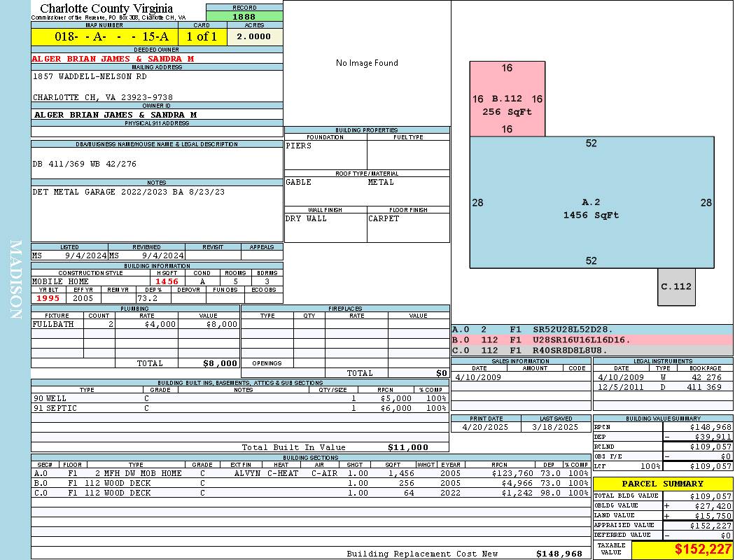Screen dimensions: 735x560
Task: Click the Charlotte County Virginia title
Action: click(x=106, y=8)
